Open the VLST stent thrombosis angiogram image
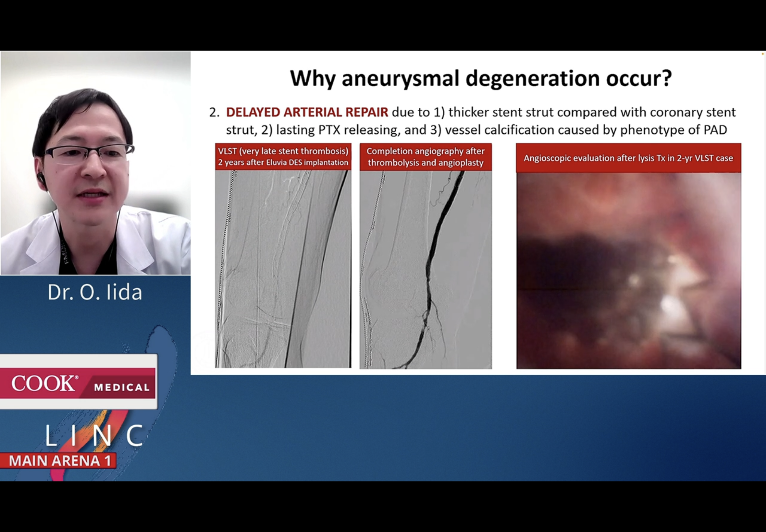Screen dimensions: 766x532 (x=283, y=269)
